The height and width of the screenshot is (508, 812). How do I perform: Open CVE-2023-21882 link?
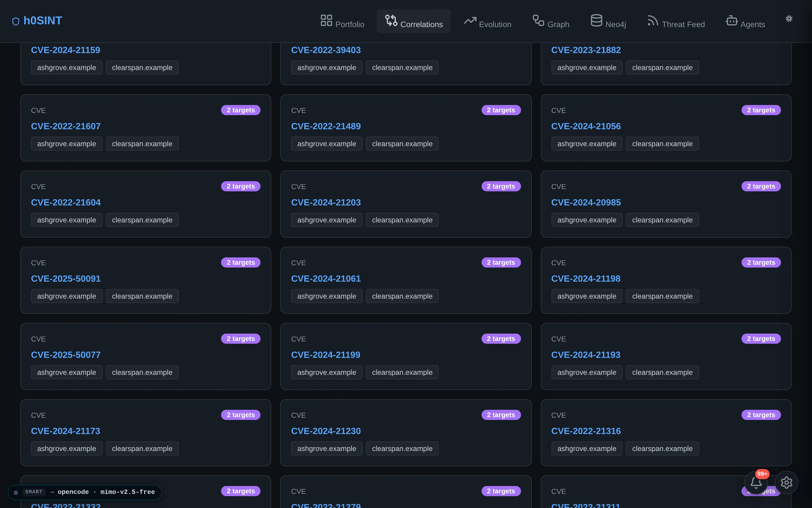(x=586, y=50)
